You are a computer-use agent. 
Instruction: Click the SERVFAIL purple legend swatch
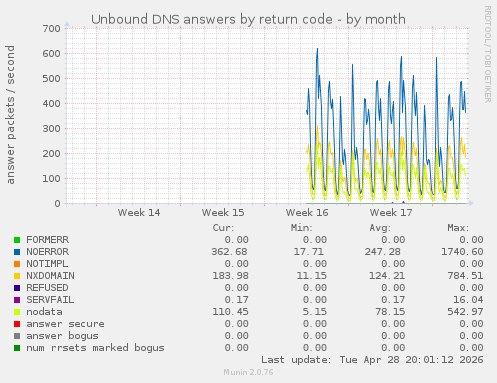17,300
